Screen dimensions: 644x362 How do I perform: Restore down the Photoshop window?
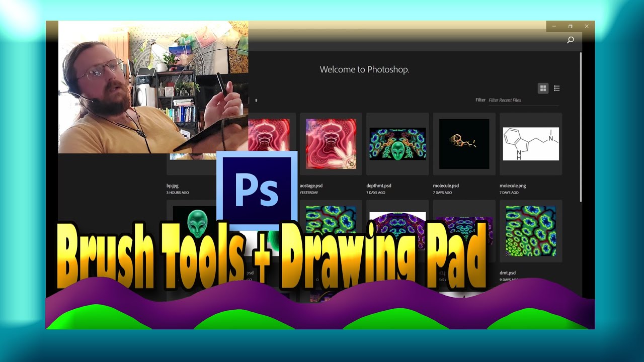click(570, 26)
